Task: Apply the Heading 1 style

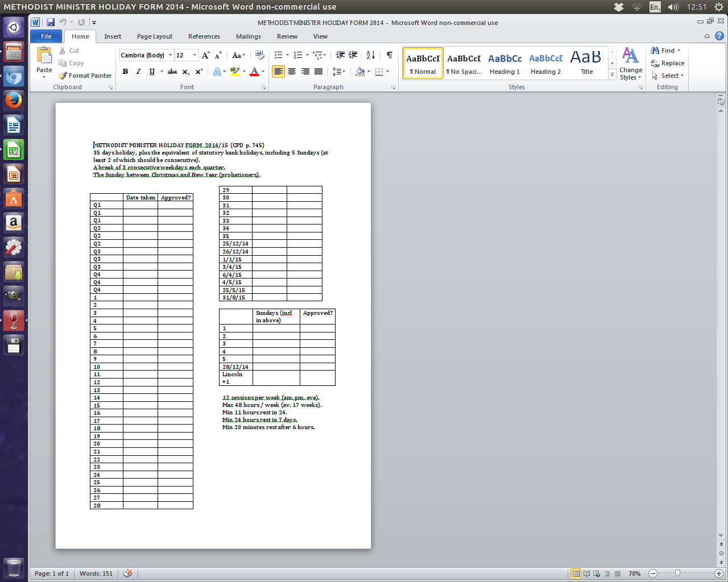Action: coord(505,63)
